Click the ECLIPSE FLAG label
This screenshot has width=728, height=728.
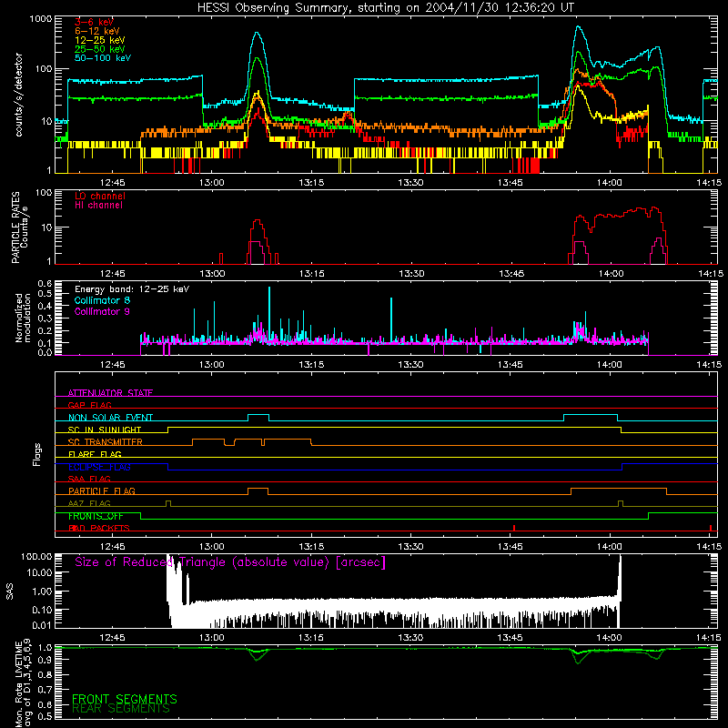pyautogui.click(x=99, y=467)
